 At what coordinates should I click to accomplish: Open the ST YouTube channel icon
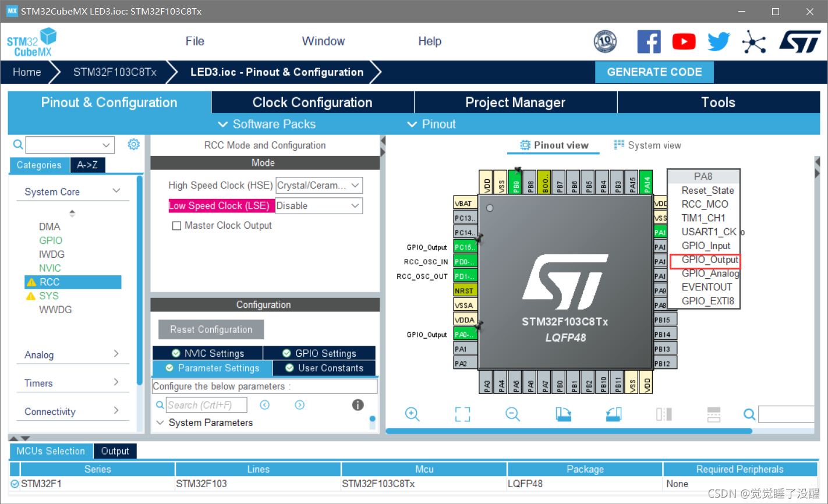click(684, 42)
